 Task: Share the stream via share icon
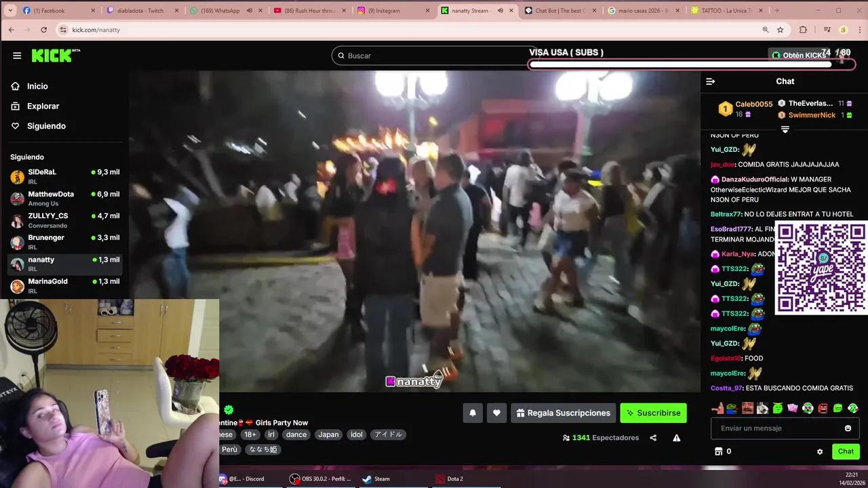(653, 438)
